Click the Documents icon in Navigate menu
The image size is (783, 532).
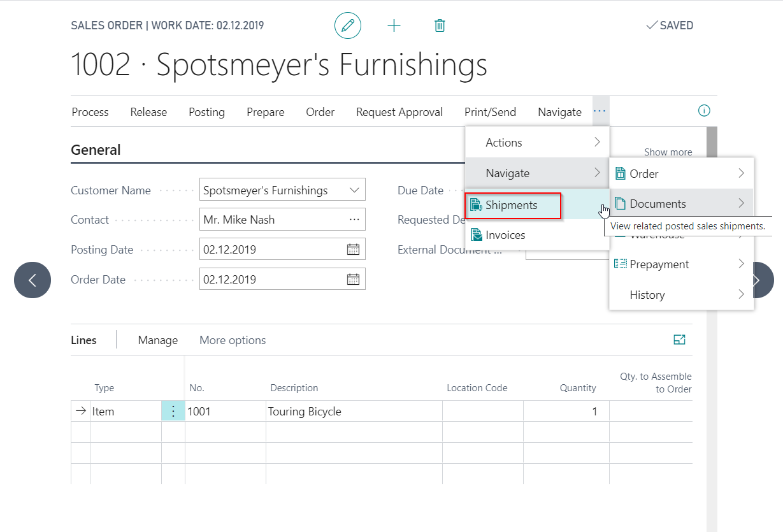click(620, 204)
